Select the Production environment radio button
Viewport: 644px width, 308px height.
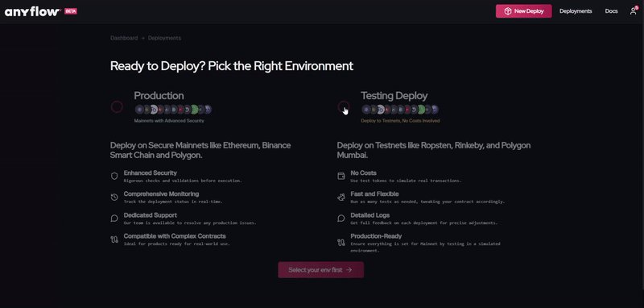[117, 107]
